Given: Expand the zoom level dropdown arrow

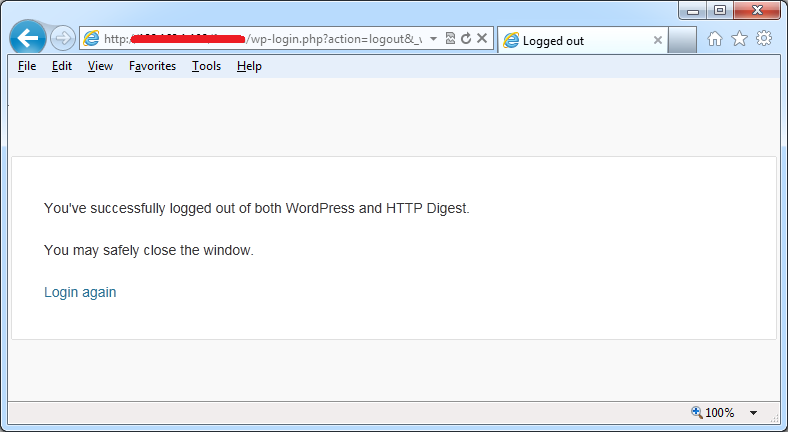Looking at the screenshot, I should click(753, 413).
